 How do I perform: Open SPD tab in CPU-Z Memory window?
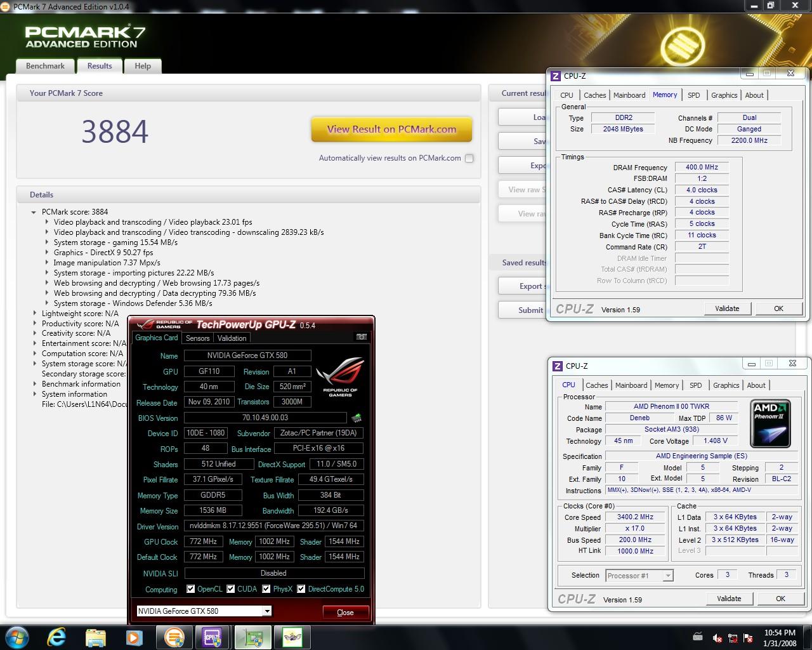tap(694, 95)
